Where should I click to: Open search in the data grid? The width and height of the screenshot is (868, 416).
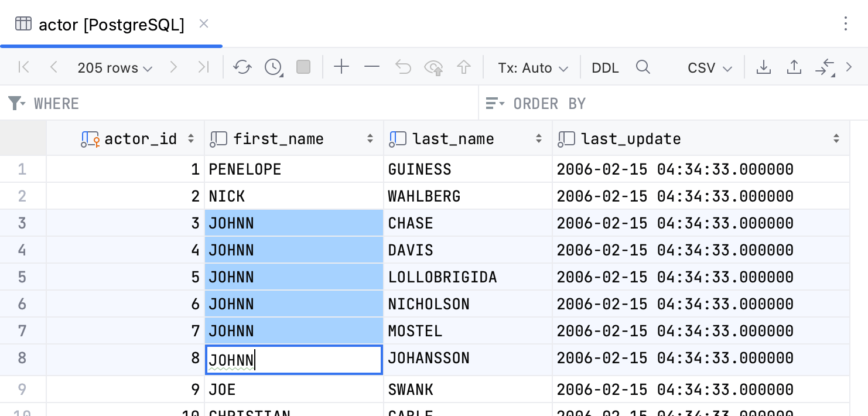click(x=643, y=67)
